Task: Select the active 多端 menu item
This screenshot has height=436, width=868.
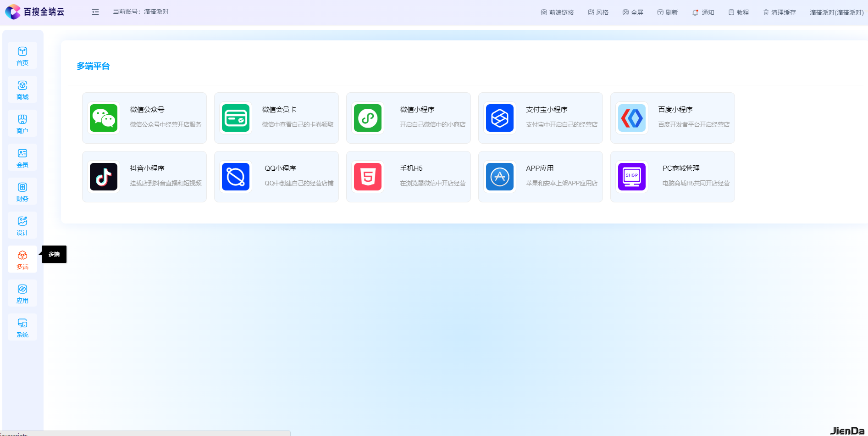Action: pos(22,259)
